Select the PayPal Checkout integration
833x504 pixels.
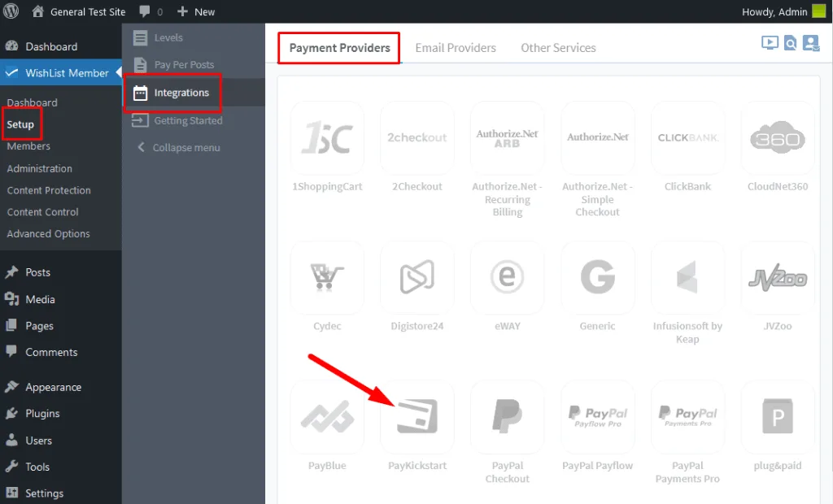coord(507,417)
